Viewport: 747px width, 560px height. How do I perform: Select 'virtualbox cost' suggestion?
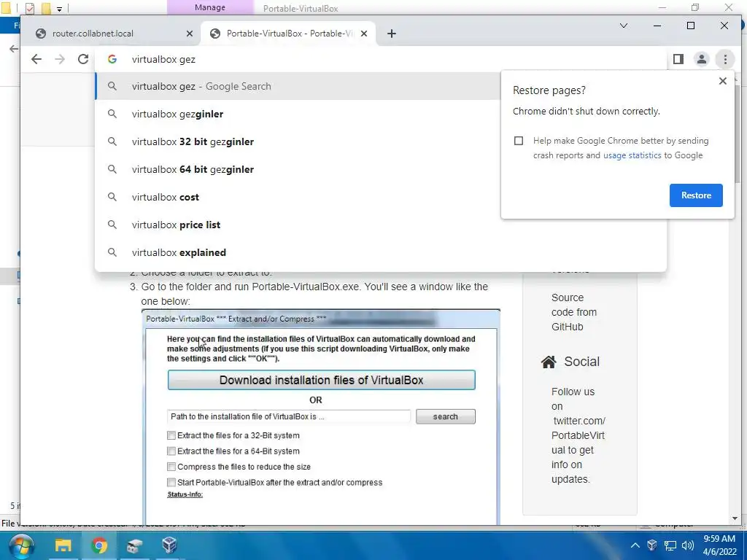[x=298, y=197]
